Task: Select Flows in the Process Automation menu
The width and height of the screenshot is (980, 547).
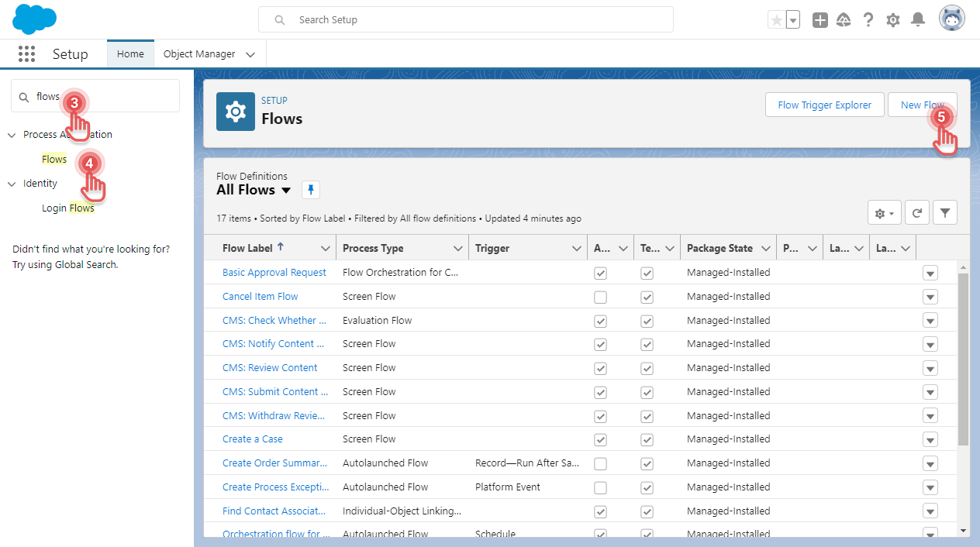Action: (53, 159)
